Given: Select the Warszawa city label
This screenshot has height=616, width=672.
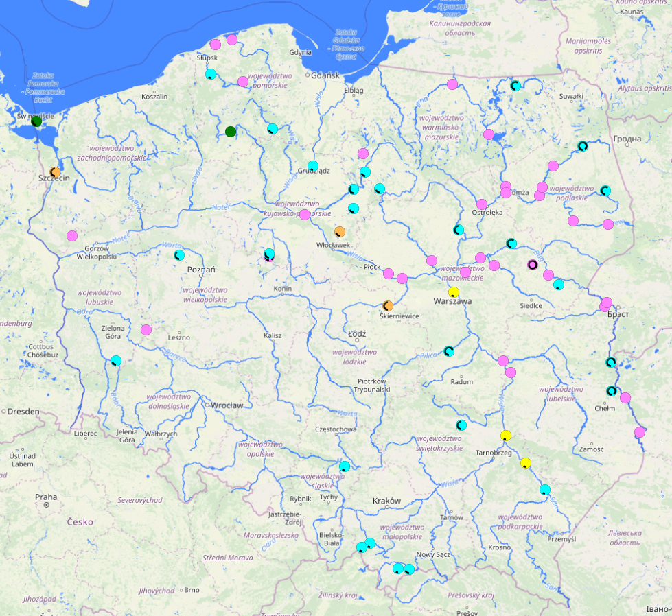Looking at the screenshot, I should (454, 300).
